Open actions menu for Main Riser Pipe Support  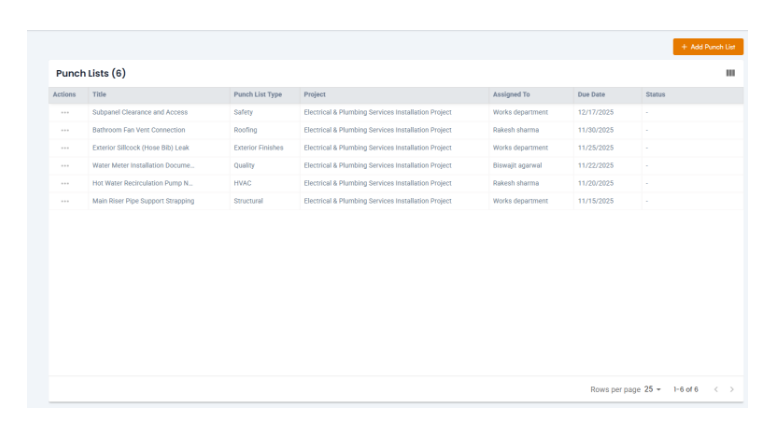[65, 201]
